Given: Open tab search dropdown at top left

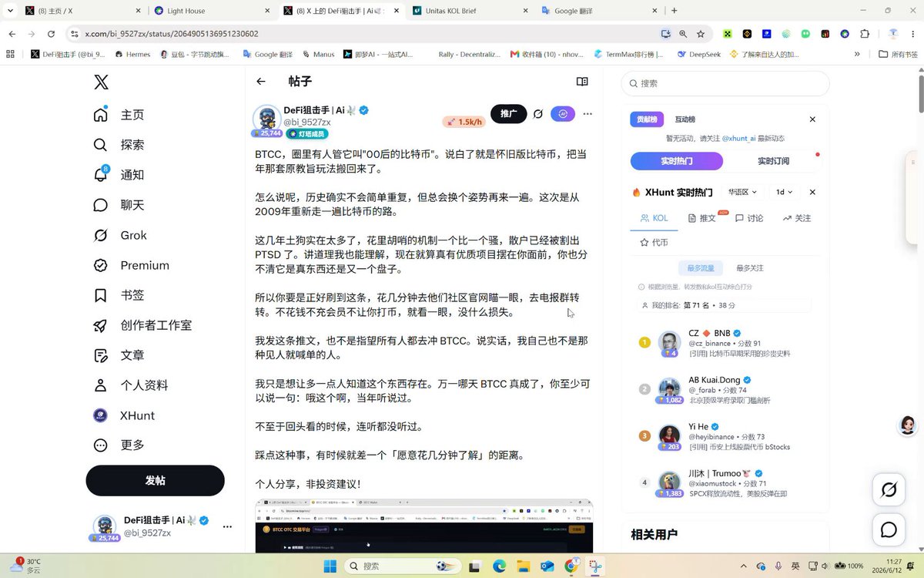Looking at the screenshot, I should pyautogui.click(x=10, y=11).
